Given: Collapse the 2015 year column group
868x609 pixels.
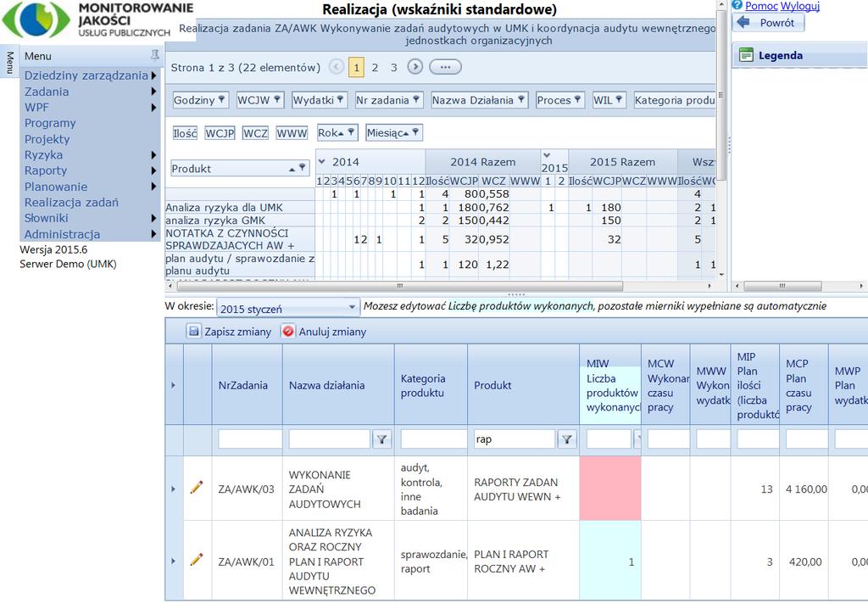Looking at the screenshot, I should pyautogui.click(x=547, y=156).
